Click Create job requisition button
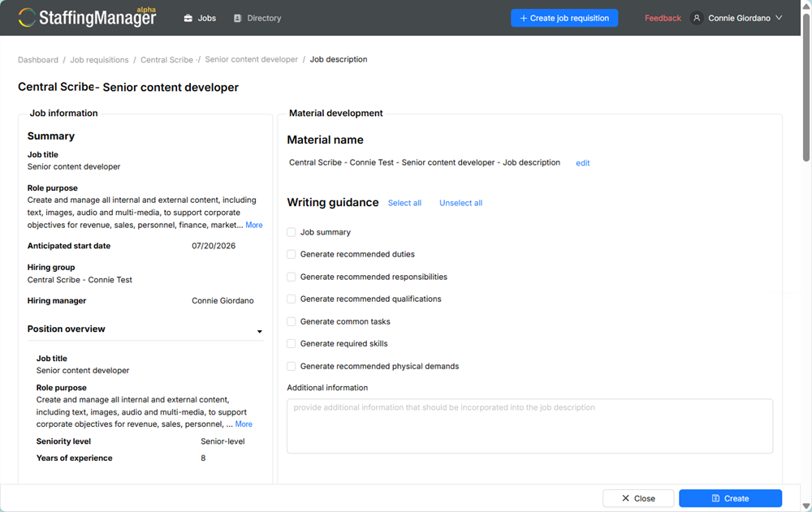 tap(564, 18)
